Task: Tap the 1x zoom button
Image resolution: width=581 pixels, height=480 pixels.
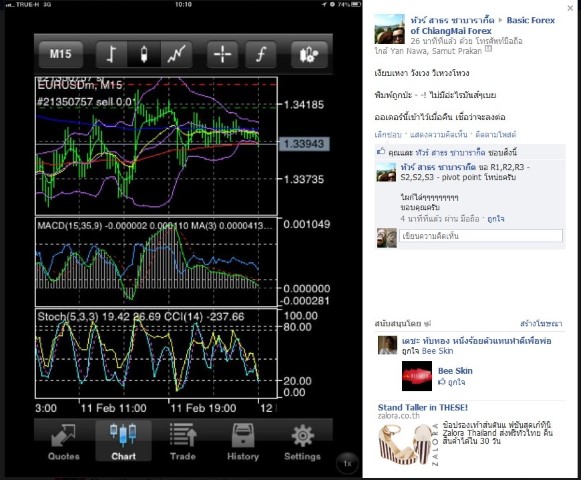Action: [347, 463]
